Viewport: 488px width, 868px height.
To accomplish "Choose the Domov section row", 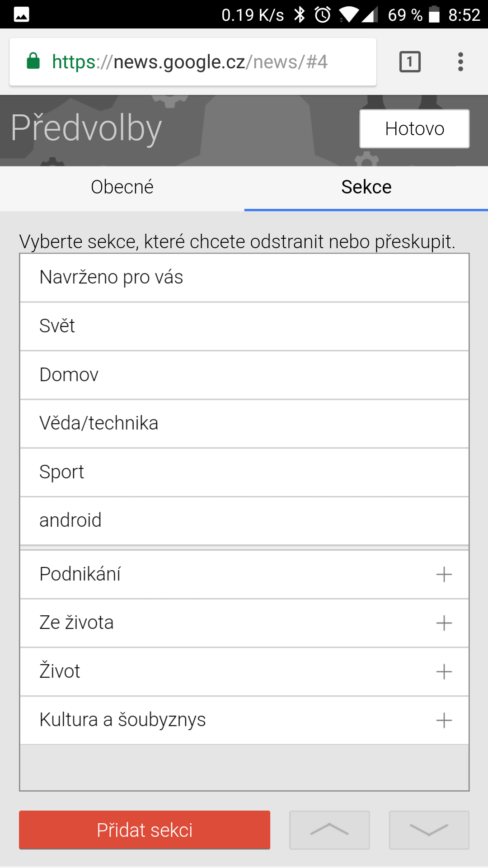I will [x=244, y=375].
